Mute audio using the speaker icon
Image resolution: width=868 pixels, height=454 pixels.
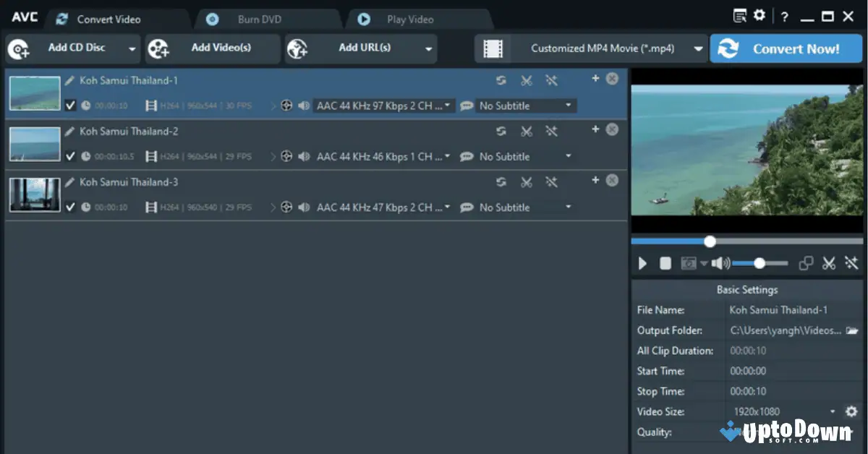tap(720, 263)
